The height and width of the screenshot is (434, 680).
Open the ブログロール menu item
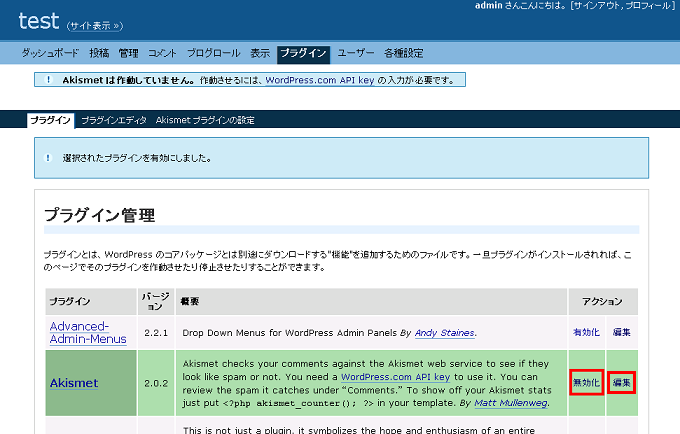213,53
